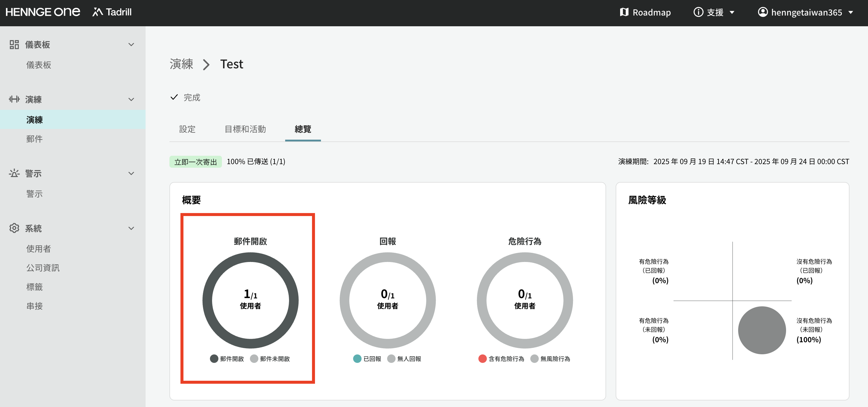This screenshot has height=407, width=868.
Task: Toggle the 含有危險行為 red legend
Action: (x=482, y=359)
